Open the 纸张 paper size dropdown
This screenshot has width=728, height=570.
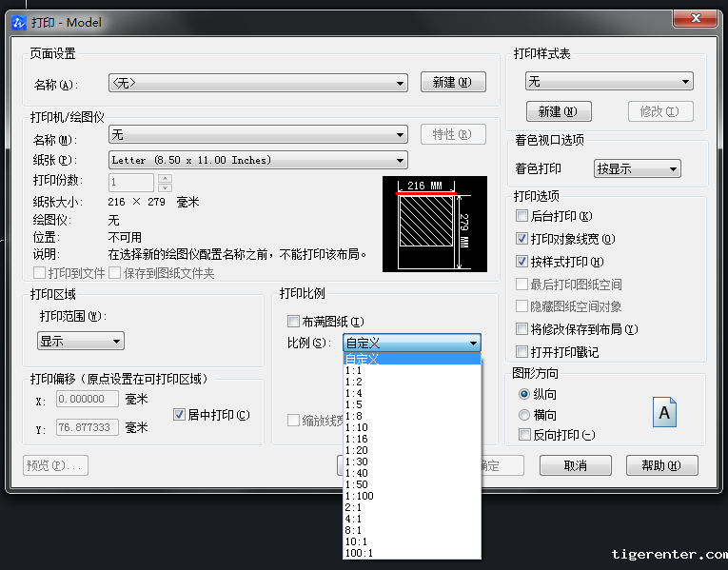(258, 160)
